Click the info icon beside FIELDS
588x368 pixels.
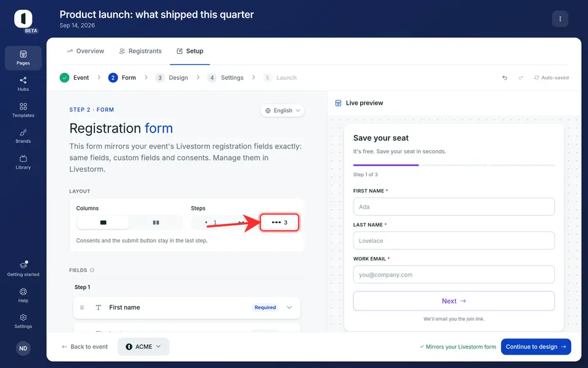click(92, 270)
